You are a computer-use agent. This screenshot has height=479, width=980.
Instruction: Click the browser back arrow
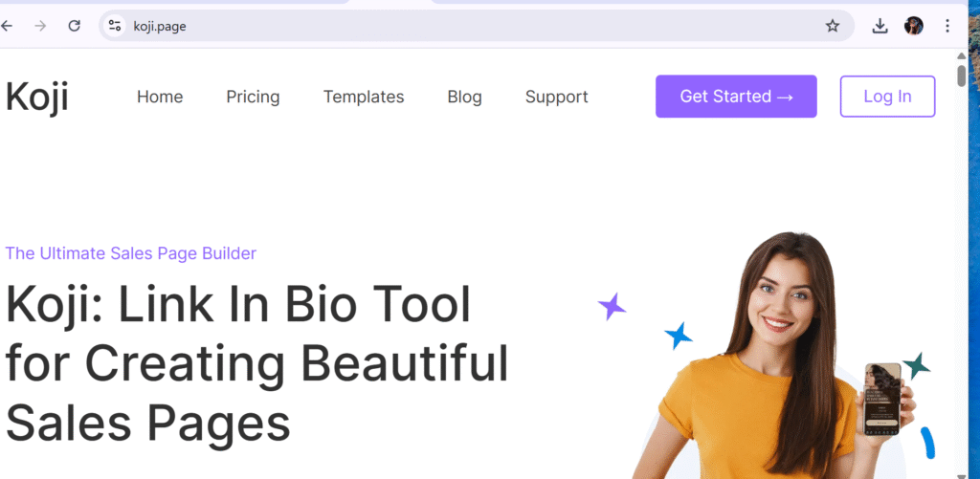point(8,26)
